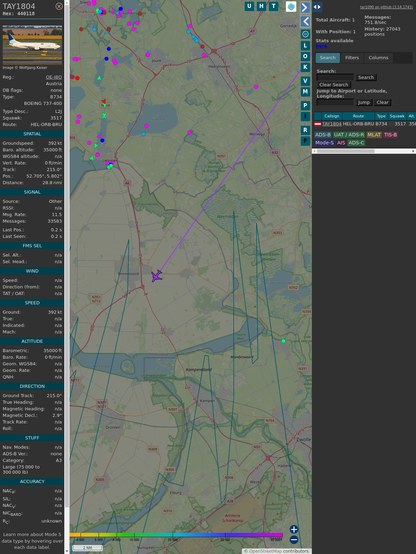Toggle the double-arrow sidebar width button

(317, 7)
